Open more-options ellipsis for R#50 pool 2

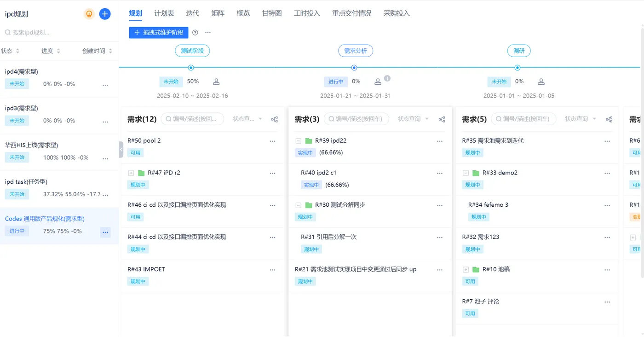click(x=272, y=141)
